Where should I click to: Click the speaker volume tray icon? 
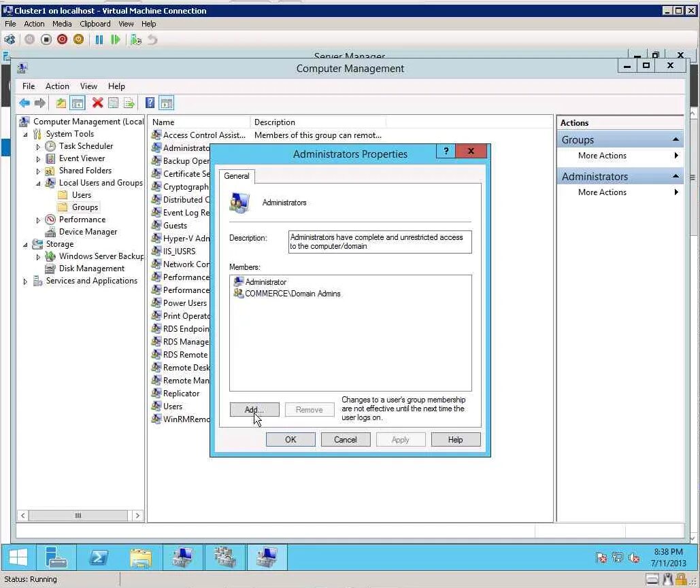[x=634, y=557]
